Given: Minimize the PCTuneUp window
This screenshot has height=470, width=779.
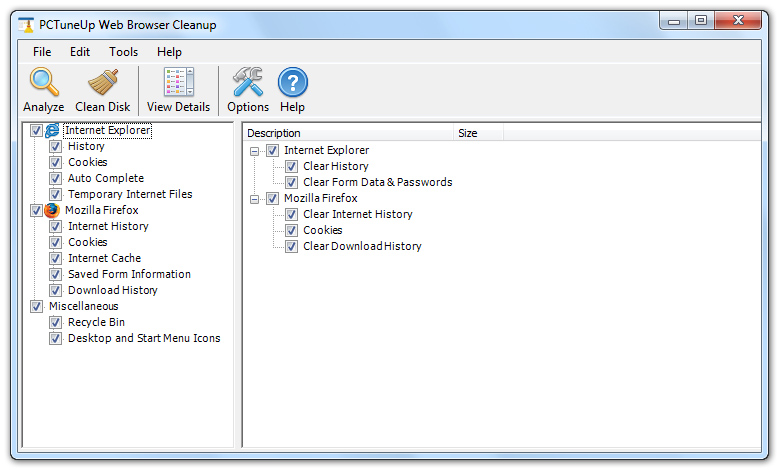Looking at the screenshot, I should (x=674, y=21).
